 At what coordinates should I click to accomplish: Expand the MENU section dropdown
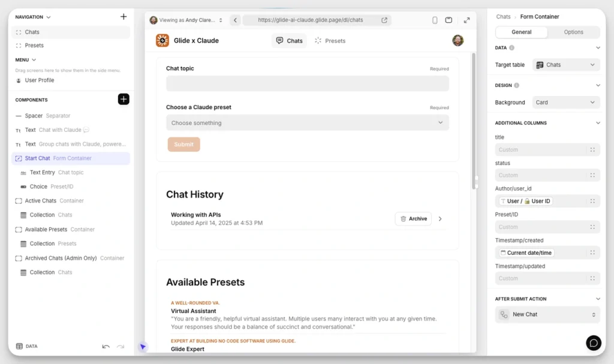pos(34,60)
